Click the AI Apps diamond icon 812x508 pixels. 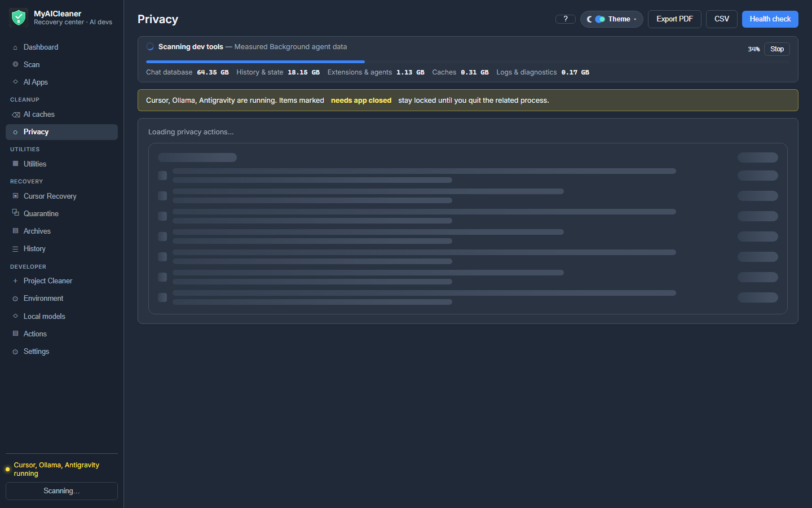click(15, 82)
